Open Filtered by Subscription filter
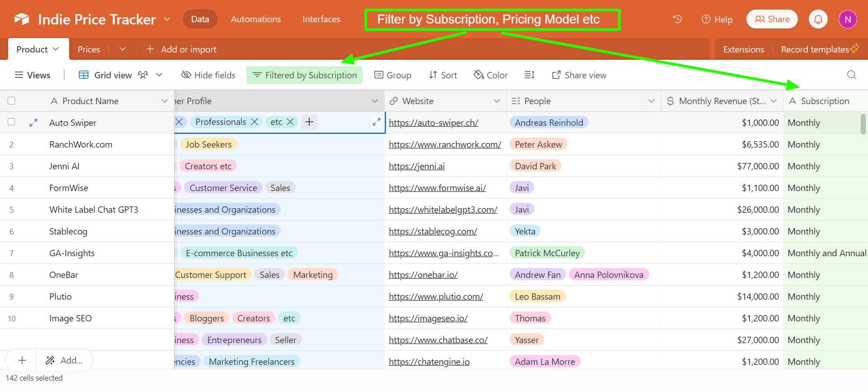This screenshot has height=392, width=868. click(304, 75)
